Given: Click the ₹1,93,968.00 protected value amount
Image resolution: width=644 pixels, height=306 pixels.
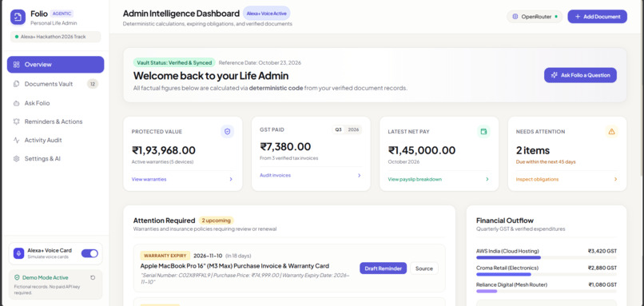Looking at the screenshot, I should pyautogui.click(x=164, y=150).
